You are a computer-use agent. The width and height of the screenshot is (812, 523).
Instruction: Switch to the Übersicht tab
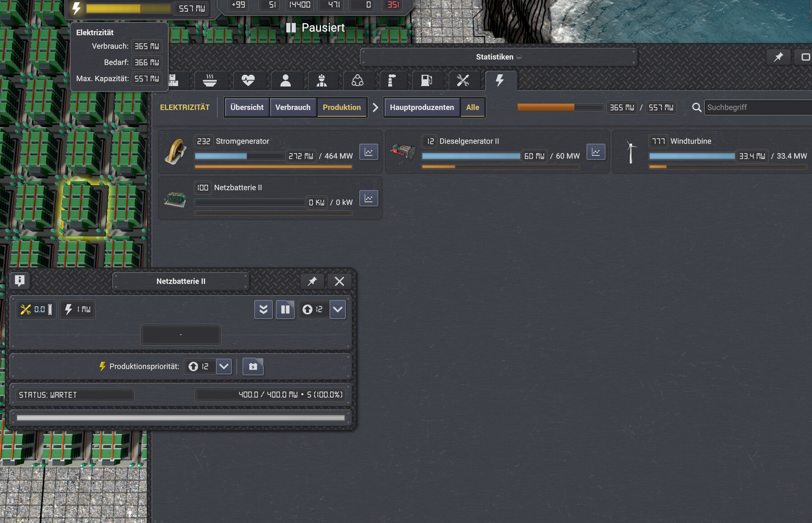[247, 107]
